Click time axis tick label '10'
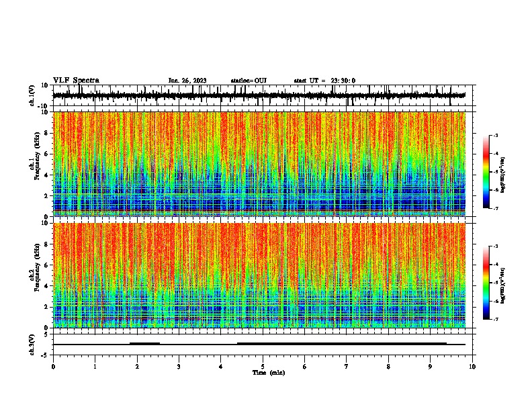 (x=472, y=367)
